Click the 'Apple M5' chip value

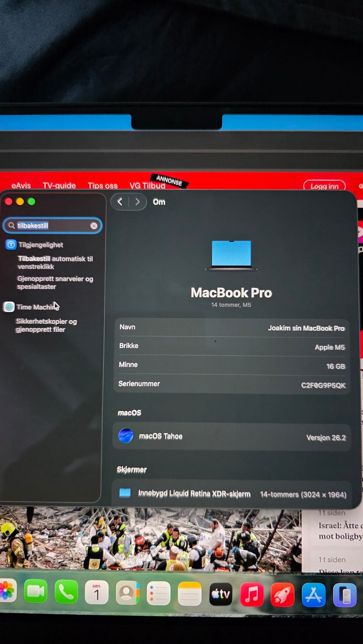(330, 347)
